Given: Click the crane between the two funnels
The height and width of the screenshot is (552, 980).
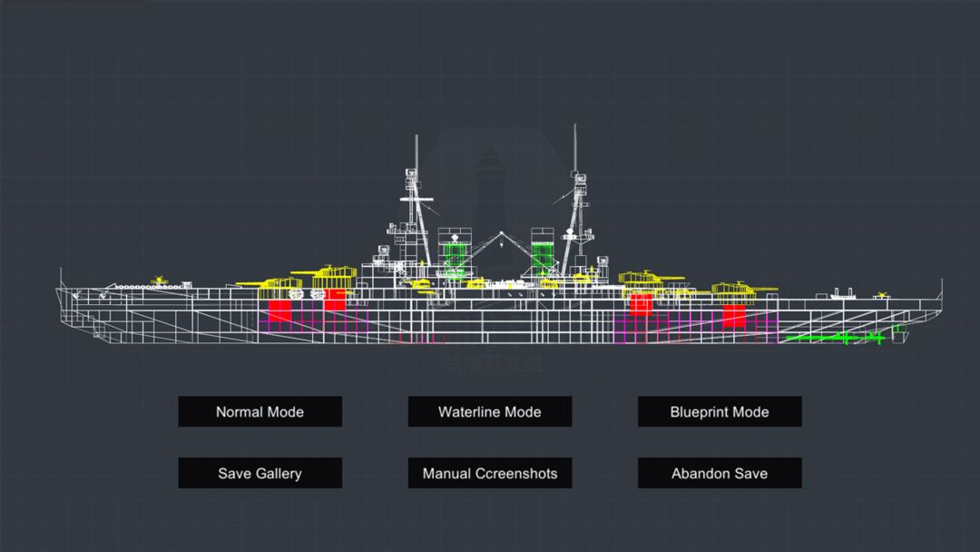Looking at the screenshot, I should pos(498,245).
